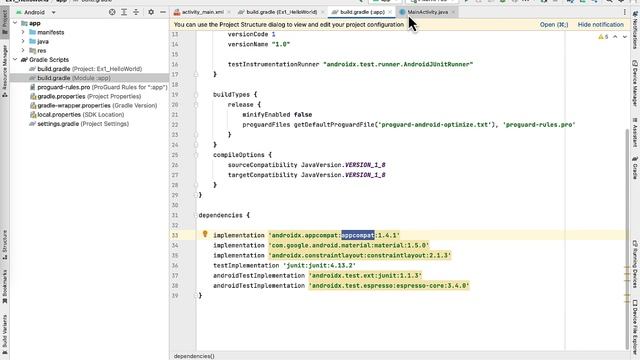This screenshot has width=640, height=360.
Task: Fold the buildTypes block at line 19
Action: [x=196, y=95]
